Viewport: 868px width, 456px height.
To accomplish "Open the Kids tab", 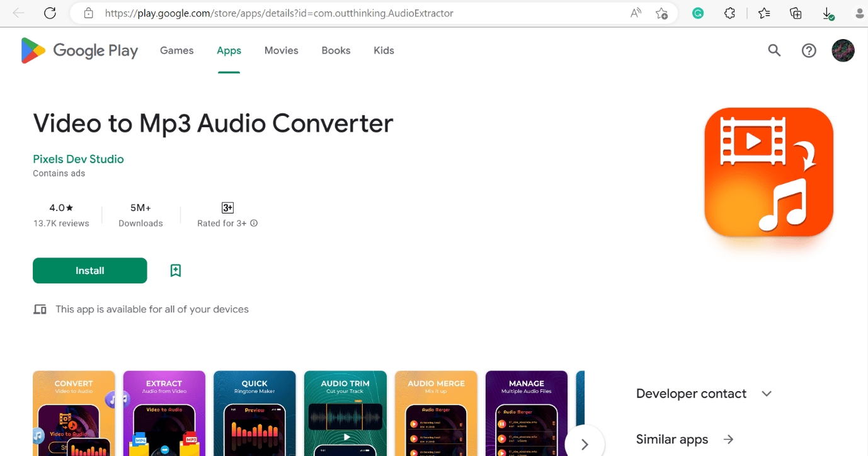I will (x=384, y=50).
